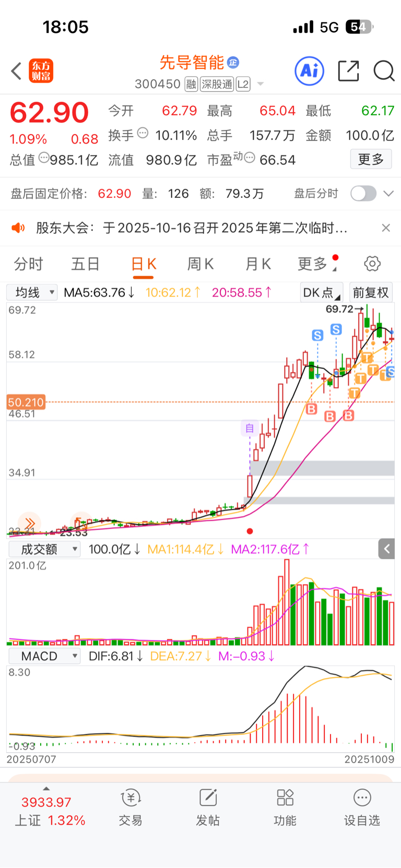
Task: Tap the info icon next to 总值
Action: (44, 157)
